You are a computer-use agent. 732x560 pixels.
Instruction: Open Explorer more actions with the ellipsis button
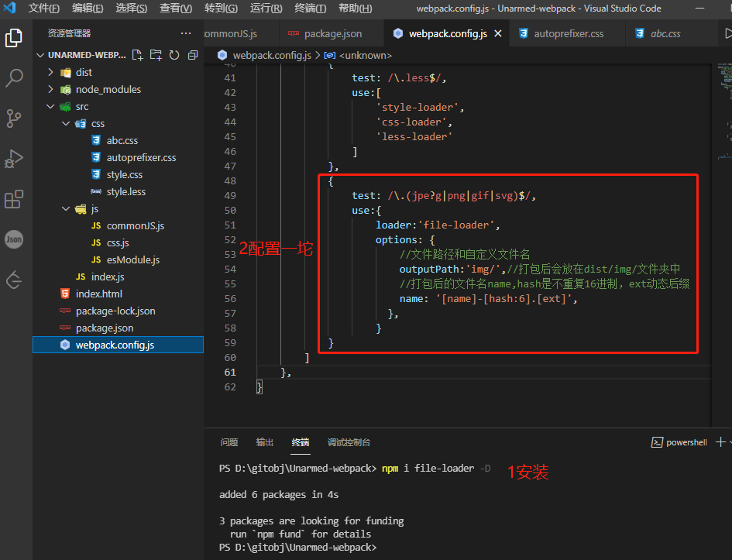[x=186, y=33]
